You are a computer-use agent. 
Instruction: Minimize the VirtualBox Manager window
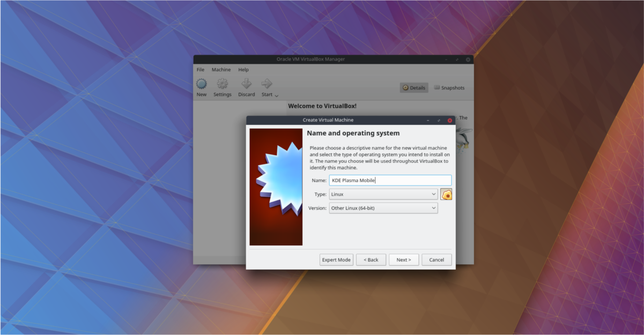pos(446,59)
